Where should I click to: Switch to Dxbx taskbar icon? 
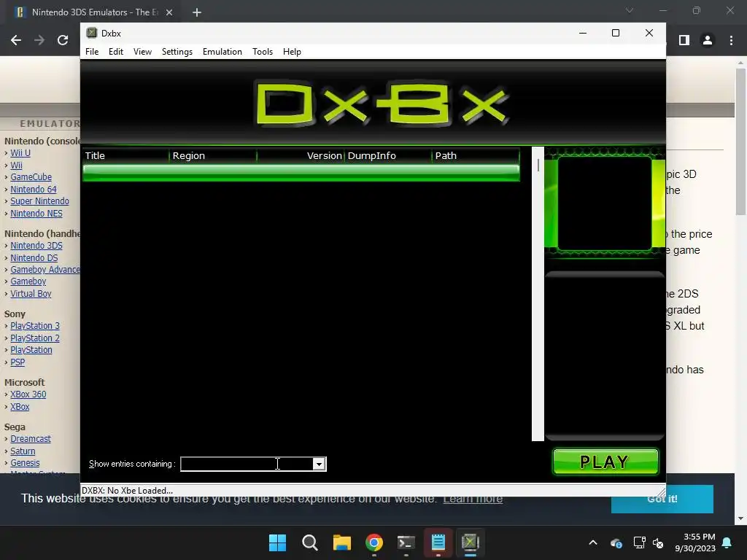(x=471, y=542)
